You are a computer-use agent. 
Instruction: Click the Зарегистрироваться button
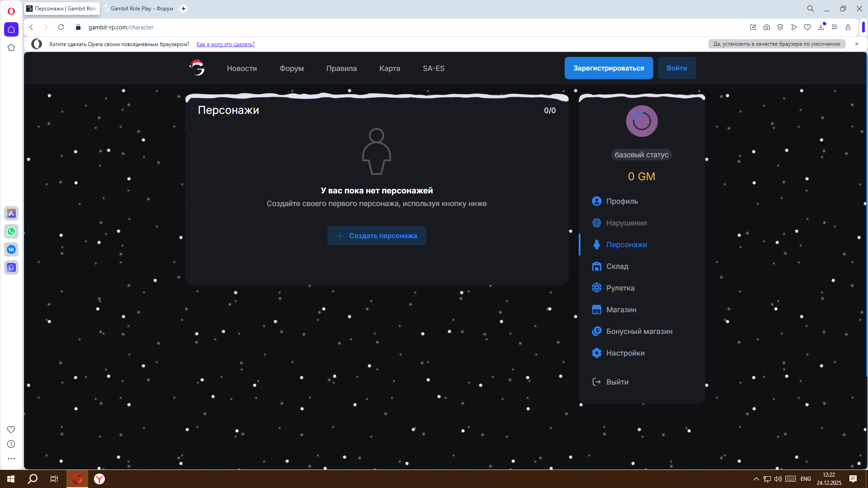click(609, 68)
